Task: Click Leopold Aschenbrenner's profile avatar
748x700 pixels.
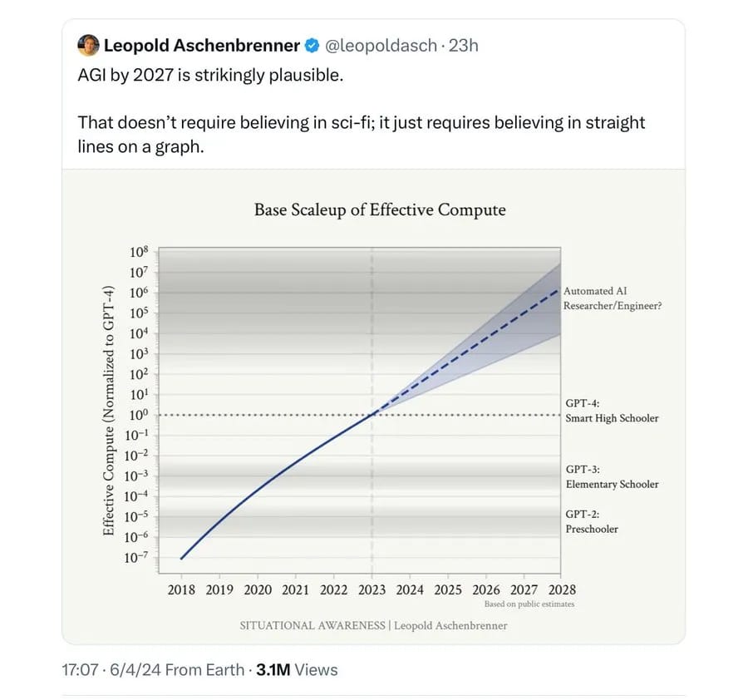Action: (x=88, y=45)
